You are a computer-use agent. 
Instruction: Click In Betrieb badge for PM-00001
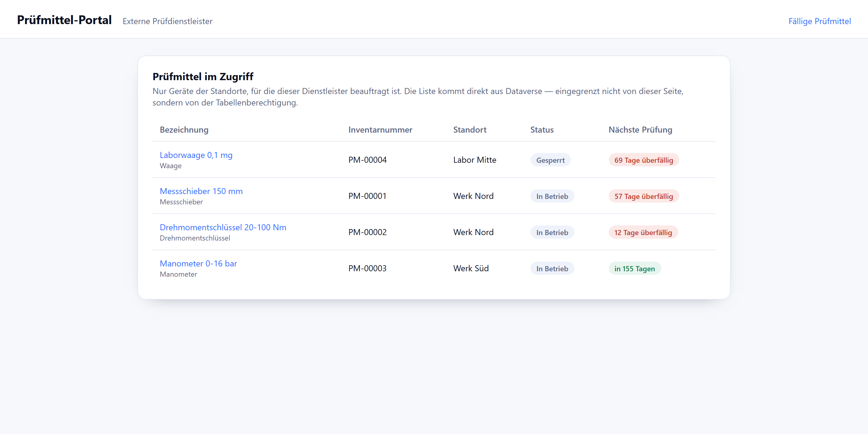(552, 196)
